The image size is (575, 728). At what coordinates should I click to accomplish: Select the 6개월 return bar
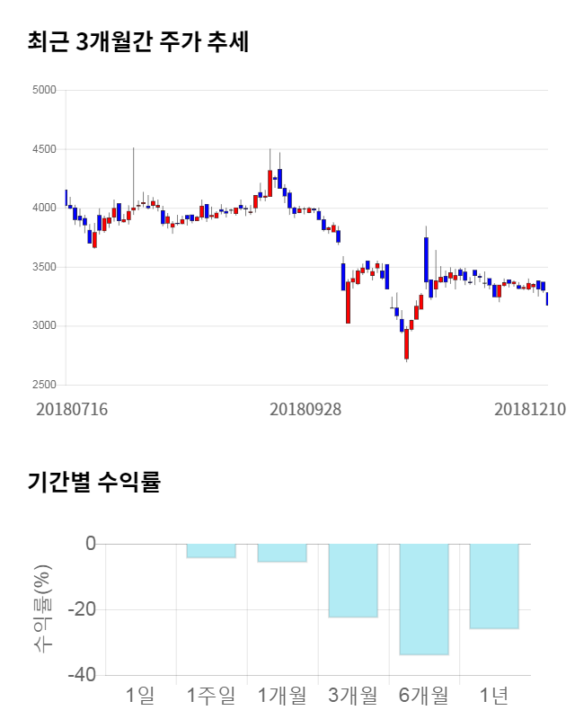coord(423,599)
